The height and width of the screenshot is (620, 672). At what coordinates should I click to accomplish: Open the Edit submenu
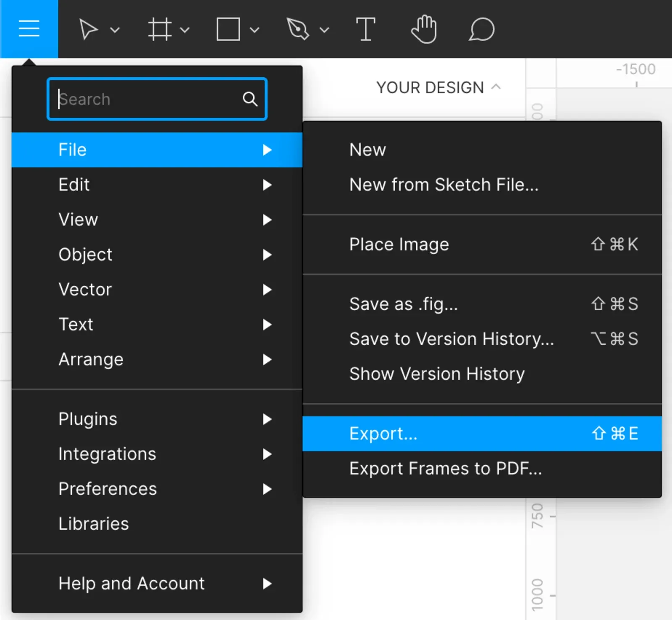(x=74, y=185)
